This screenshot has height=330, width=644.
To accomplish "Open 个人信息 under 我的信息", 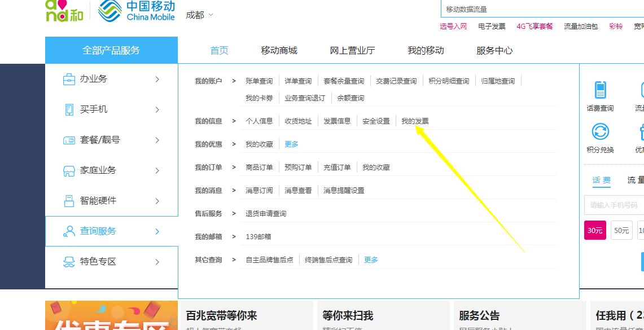I will tap(259, 121).
